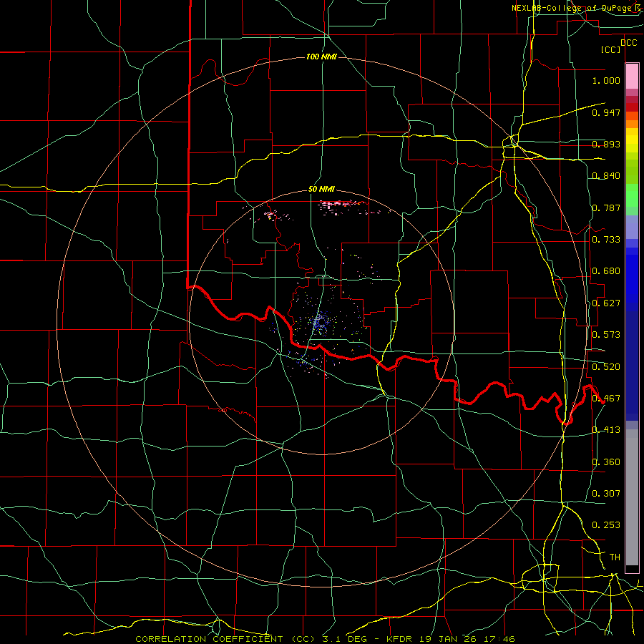Click the 0.733 scale value
644x644 pixels.
(606, 240)
